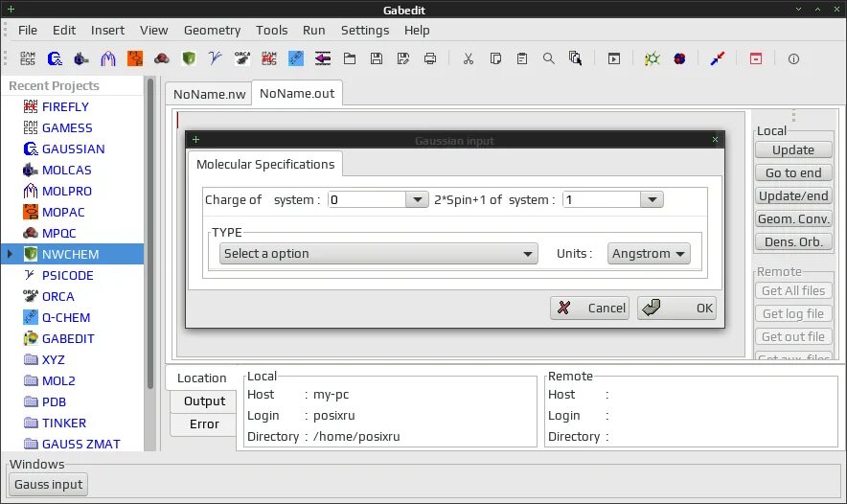Open the 2*Spin+1 of system dropdown arrow
This screenshot has width=847, height=504.
(652, 200)
